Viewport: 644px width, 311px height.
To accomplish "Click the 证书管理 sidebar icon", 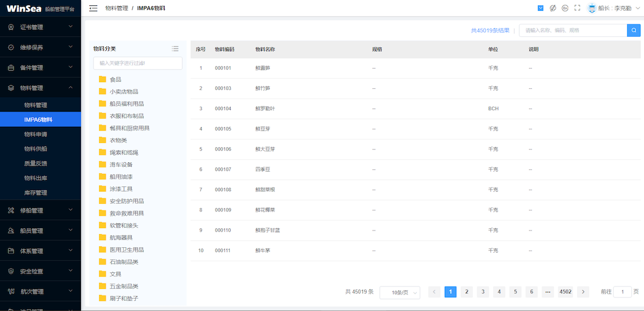I will tap(11, 27).
